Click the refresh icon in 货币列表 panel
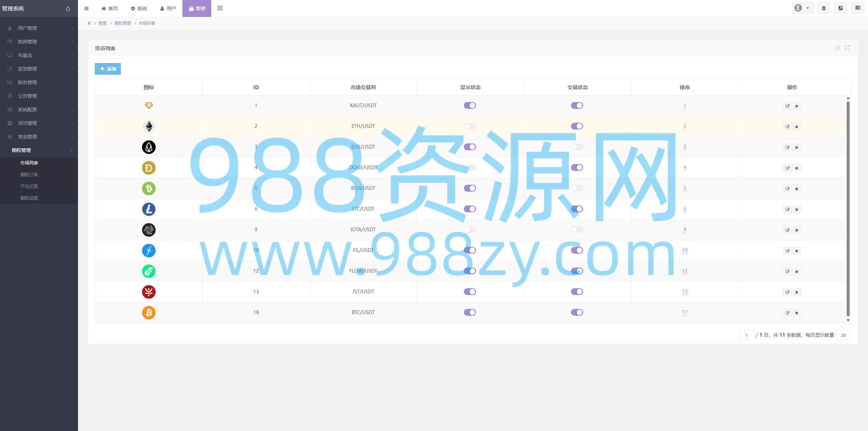 tap(837, 48)
